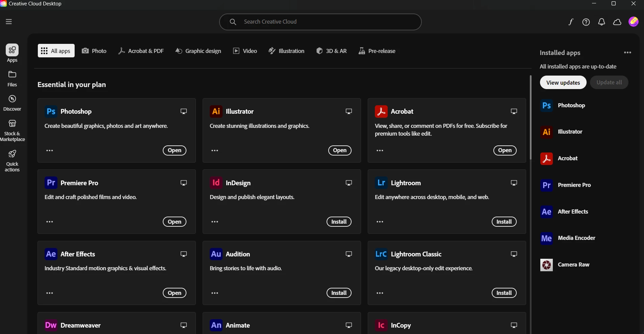
Task: Open more options on Lightroom Classic card
Action: (380, 293)
